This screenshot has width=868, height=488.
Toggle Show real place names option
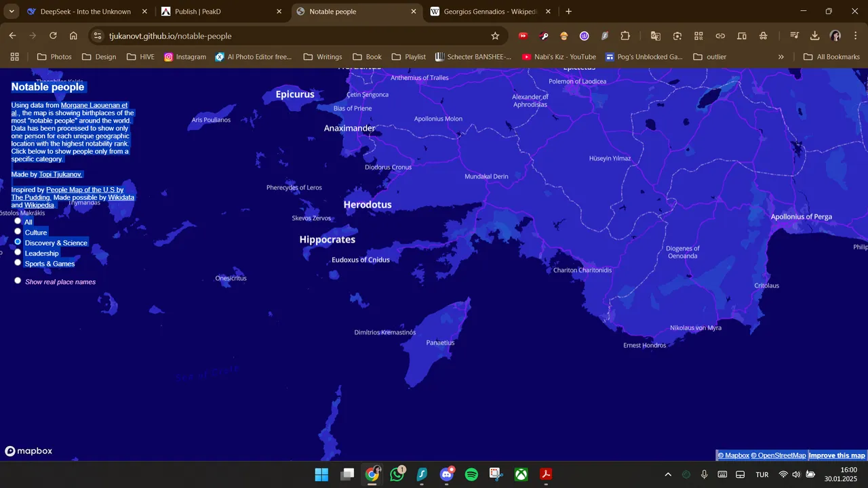18,281
